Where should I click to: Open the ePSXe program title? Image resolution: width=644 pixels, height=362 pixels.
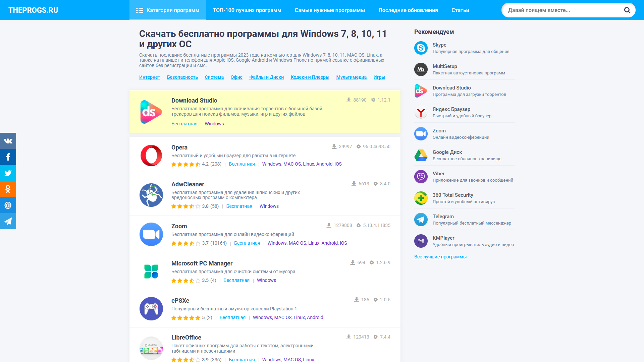coord(180,301)
